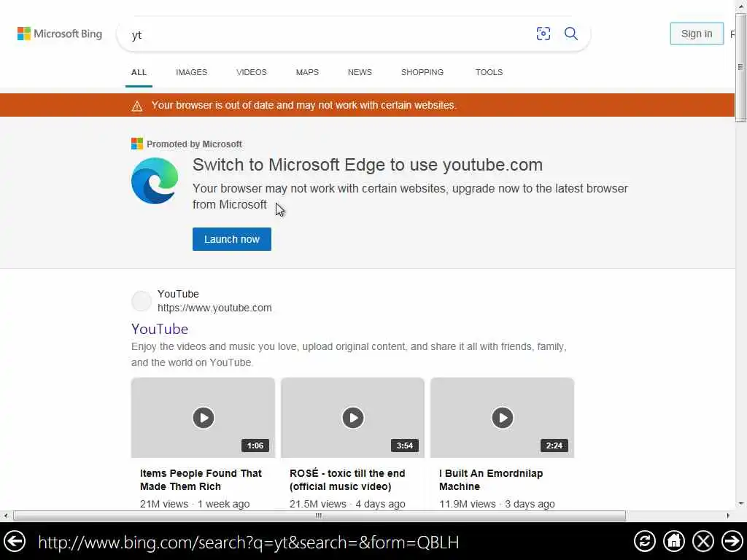Switch to the SHOPPING tab

pyautogui.click(x=422, y=72)
